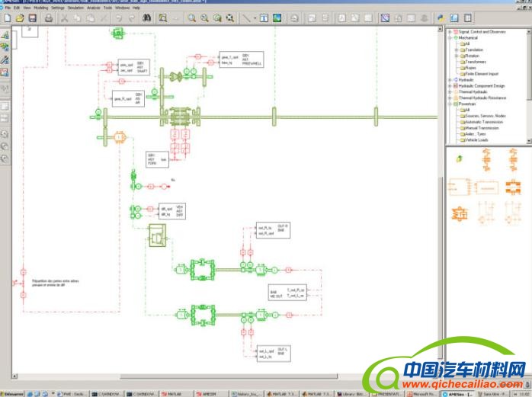Collapse the Mechanical library node

pos(450,37)
